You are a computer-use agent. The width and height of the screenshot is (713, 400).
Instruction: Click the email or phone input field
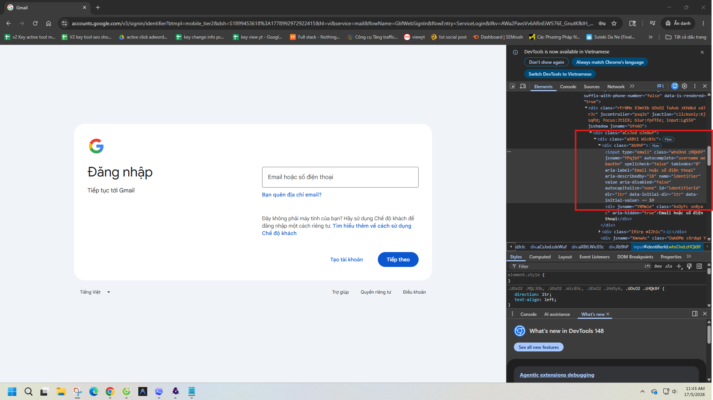point(340,177)
